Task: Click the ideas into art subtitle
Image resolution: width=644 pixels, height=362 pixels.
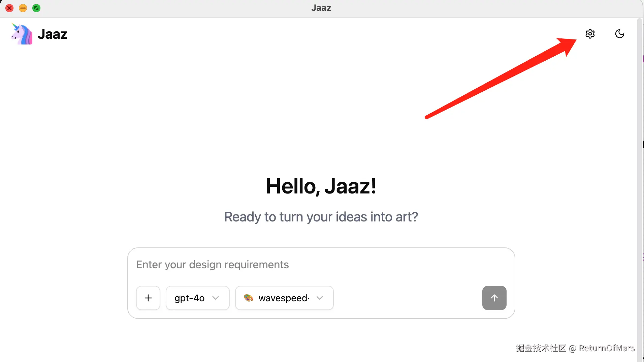Action: [321, 217]
